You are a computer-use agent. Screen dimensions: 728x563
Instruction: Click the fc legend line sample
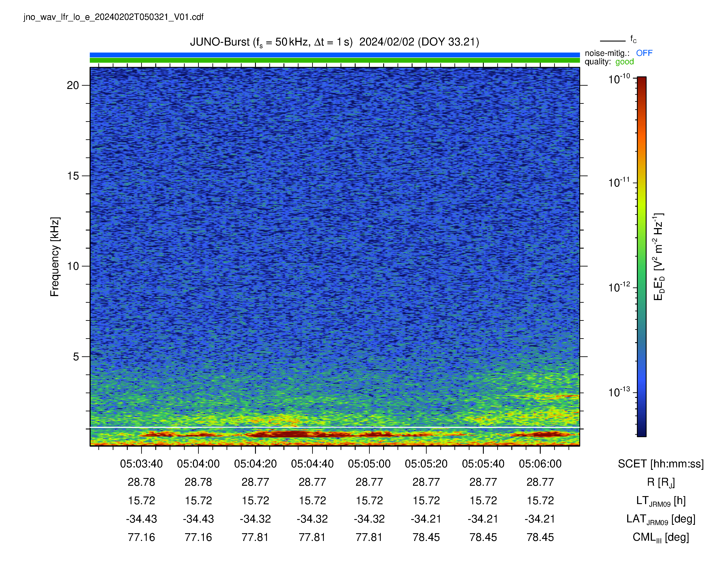613,41
